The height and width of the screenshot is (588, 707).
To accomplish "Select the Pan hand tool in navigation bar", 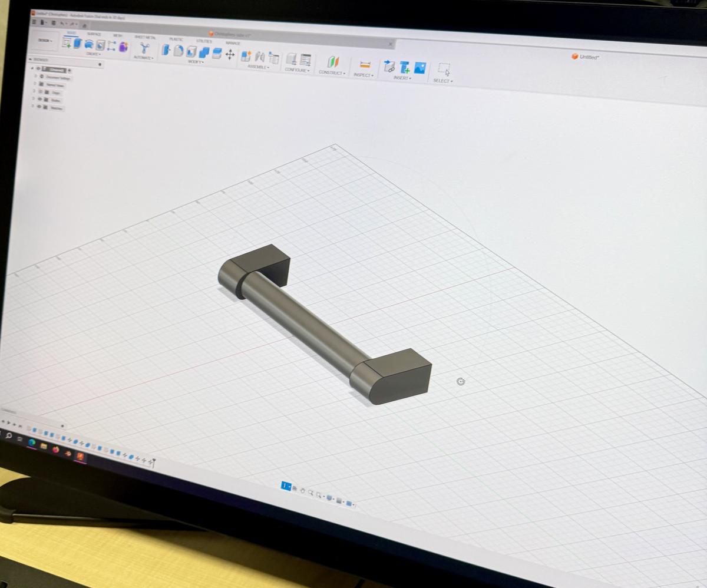I will (x=302, y=490).
